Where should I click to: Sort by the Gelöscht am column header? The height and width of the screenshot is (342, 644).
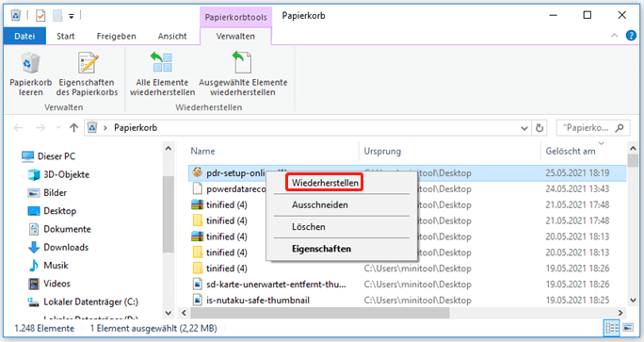pos(571,152)
